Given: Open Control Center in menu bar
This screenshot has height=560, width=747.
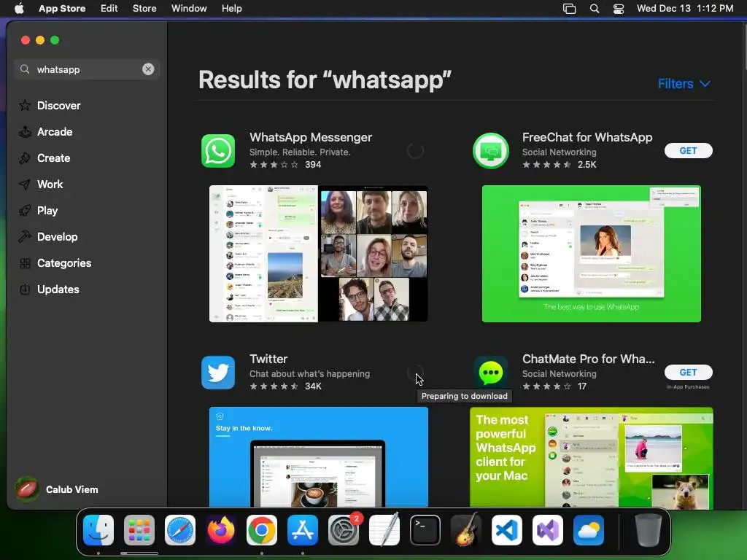Looking at the screenshot, I should pyautogui.click(x=619, y=8).
